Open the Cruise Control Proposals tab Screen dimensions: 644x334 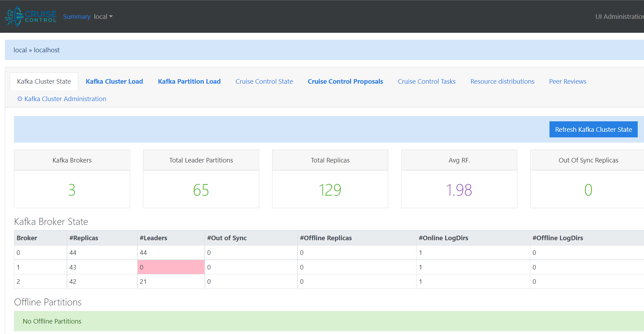pyautogui.click(x=345, y=81)
